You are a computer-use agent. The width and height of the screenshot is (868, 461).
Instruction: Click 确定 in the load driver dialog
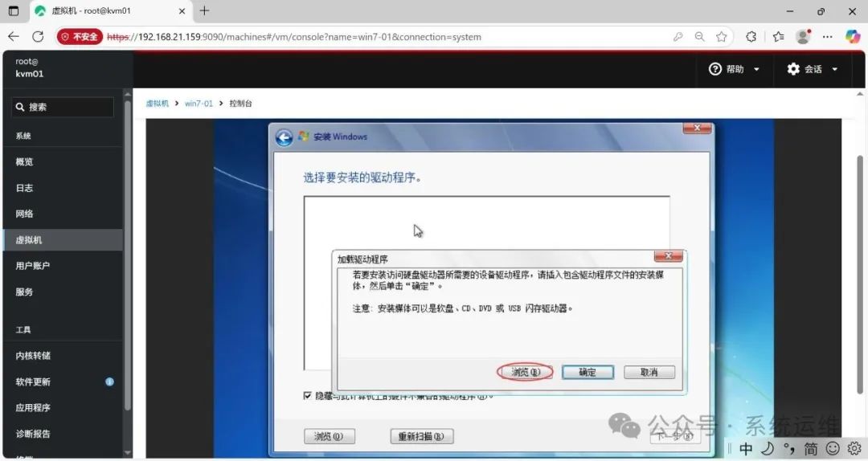tap(588, 372)
